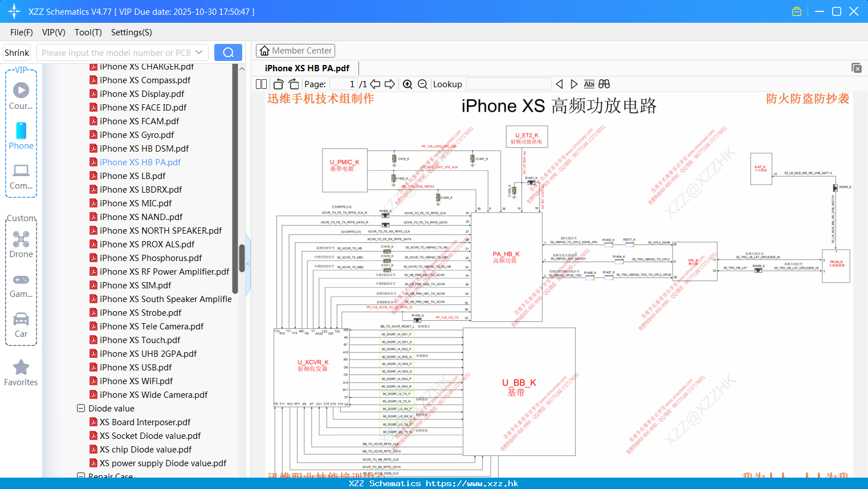Open iPhone XS NAND..pdf

(x=141, y=217)
